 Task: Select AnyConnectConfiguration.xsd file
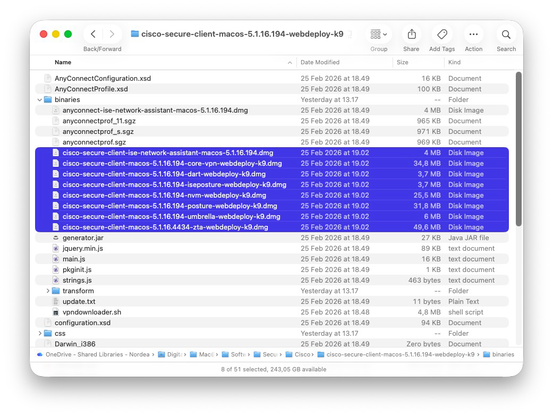[272, 78]
